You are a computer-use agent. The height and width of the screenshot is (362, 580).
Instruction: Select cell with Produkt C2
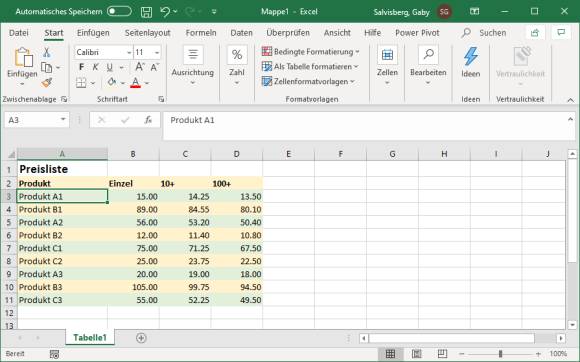[x=62, y=261]
